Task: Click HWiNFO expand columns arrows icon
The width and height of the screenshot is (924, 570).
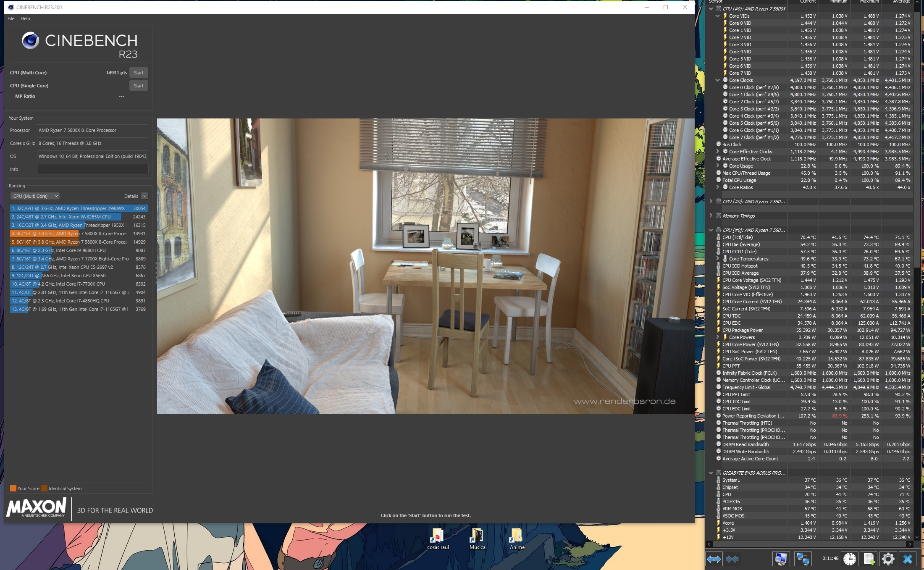Action: point(714,559)
